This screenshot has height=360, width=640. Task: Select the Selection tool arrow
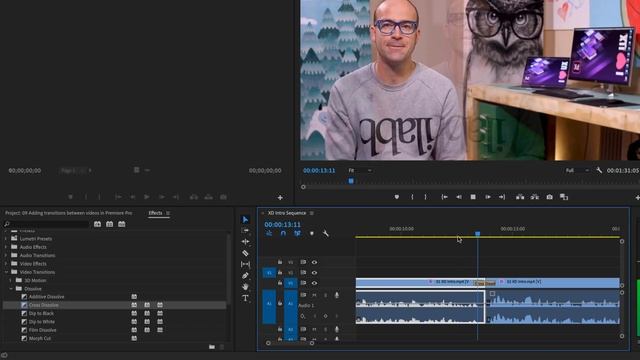245,220
